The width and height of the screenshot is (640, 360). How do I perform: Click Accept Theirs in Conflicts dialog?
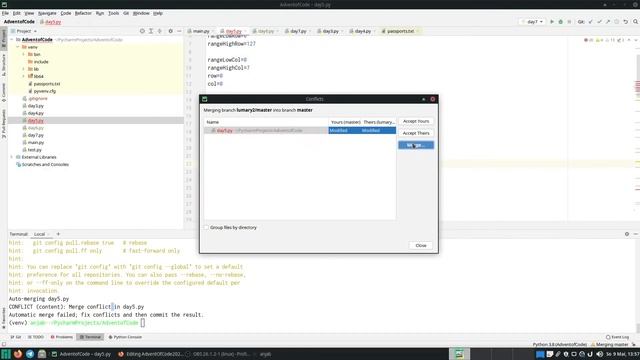pos(416,133)
